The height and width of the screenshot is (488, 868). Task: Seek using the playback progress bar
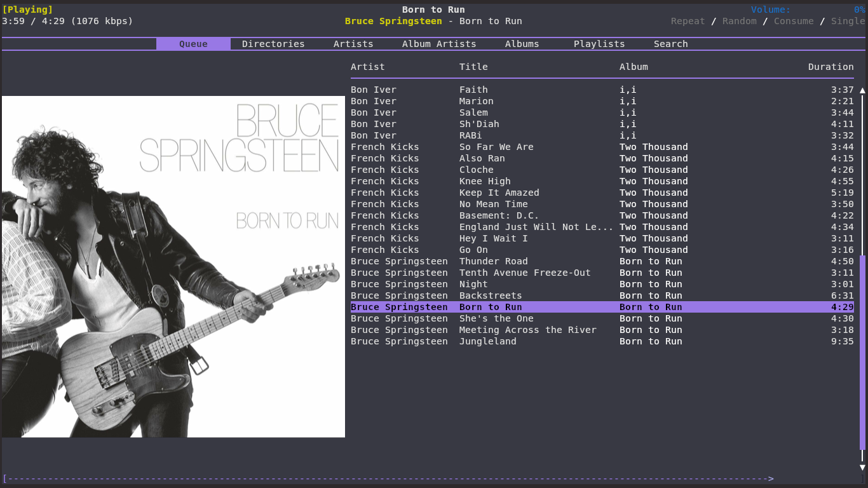coord(434,478)
